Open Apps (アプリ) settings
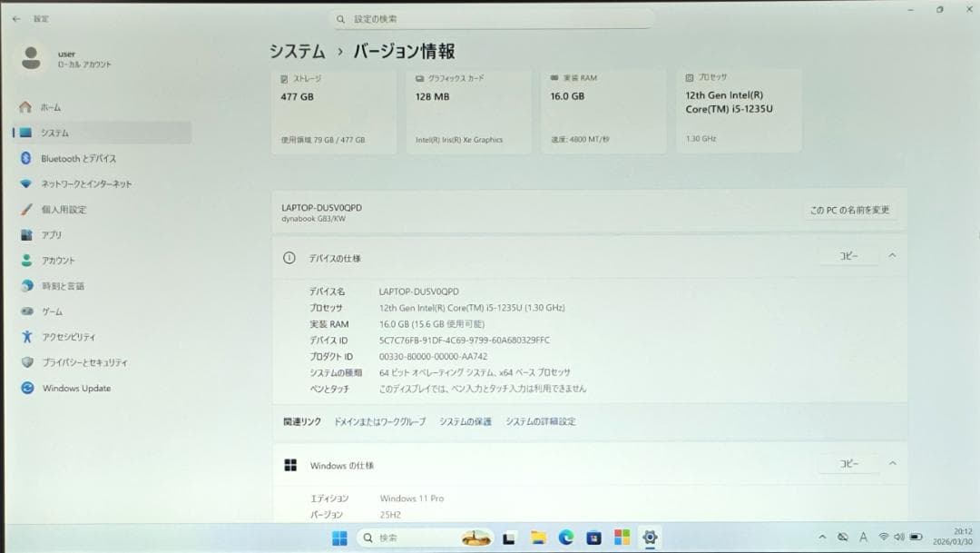980x553 pixels. [x=102, y=235]
